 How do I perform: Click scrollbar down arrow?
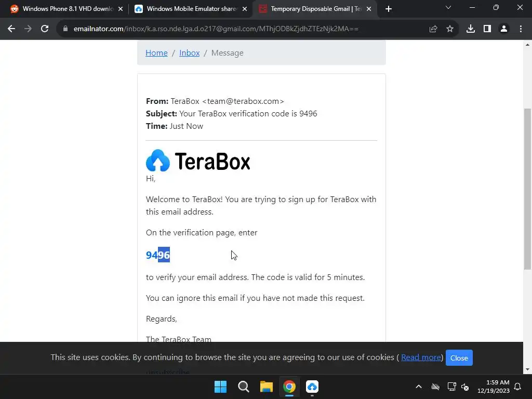(x=527, y=369)
